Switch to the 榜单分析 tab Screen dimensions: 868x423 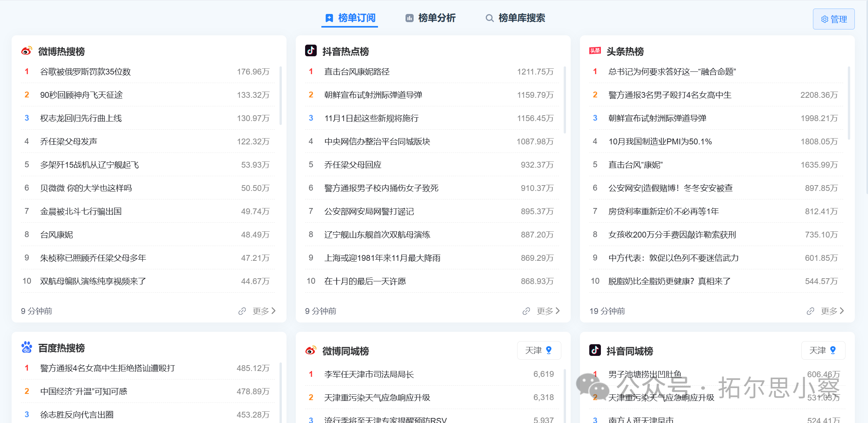coord(430,18)
